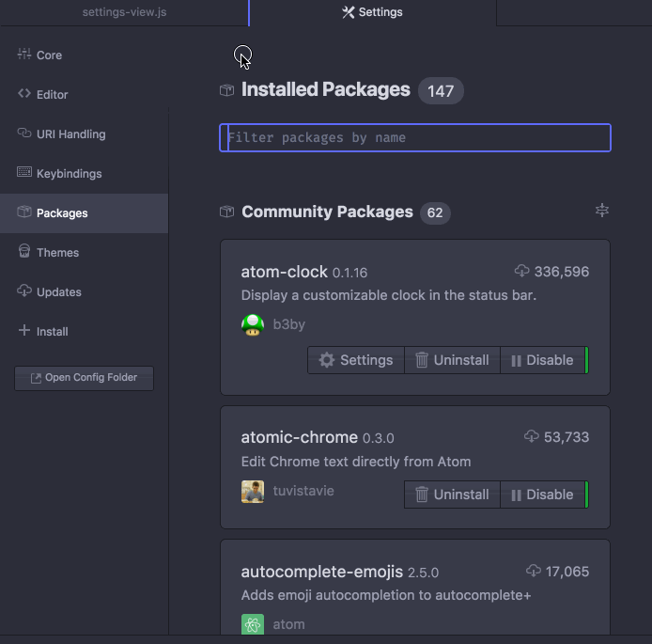This screenshot has width=652, height=644.
Task: Switch to the settings-view.js tab
Action: [x=124, y=12]
